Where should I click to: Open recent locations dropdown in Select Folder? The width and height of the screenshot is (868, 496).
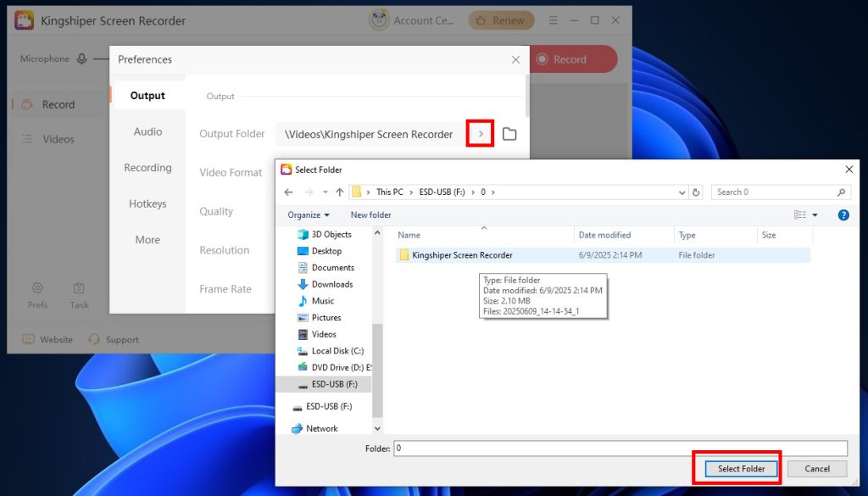[x=325, y=192]
